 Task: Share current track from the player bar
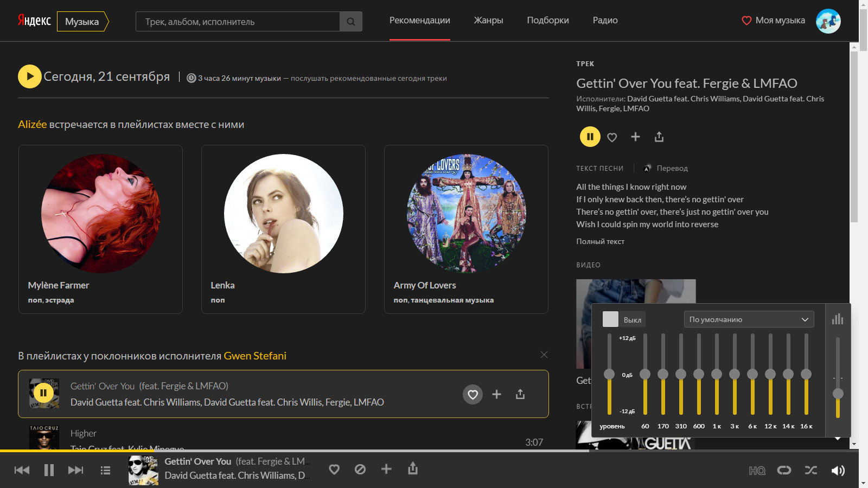[x=413, y=468]
